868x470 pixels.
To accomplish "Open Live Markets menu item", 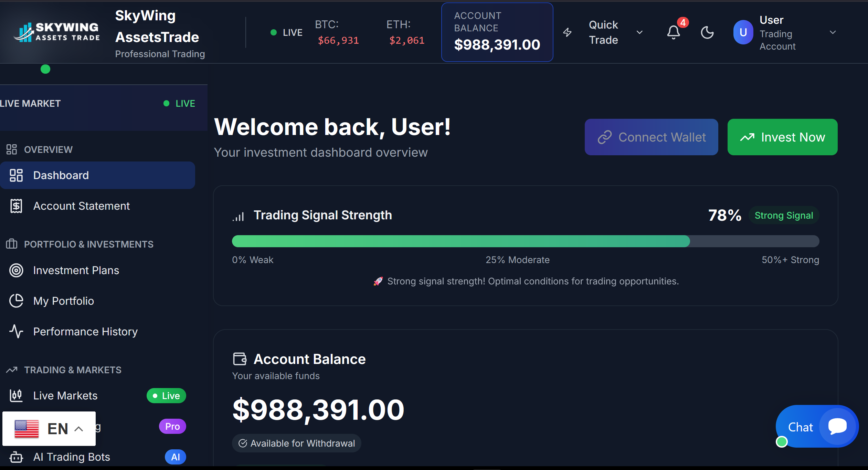I will point(97,396).
